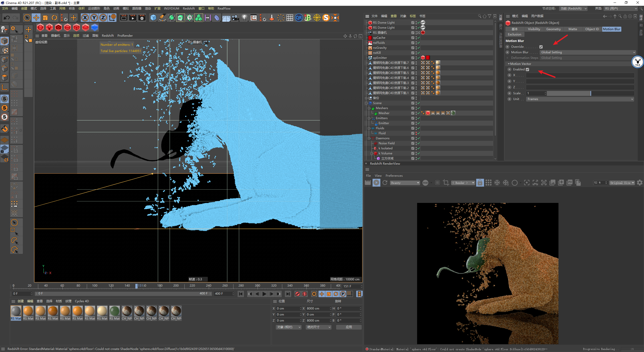Viewport: 644px width, 352px height.
Task: Start Redshift RenderView IPR play button
Action: point(376,183)
